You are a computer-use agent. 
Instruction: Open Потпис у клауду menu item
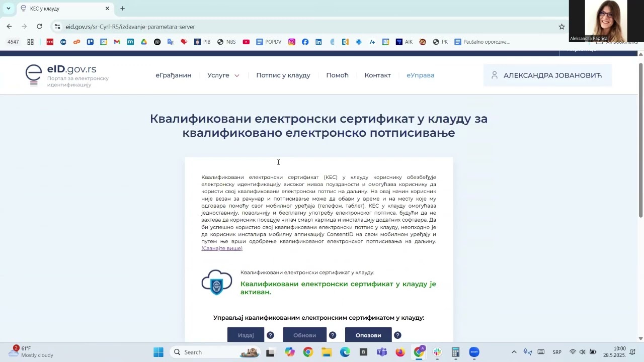(x=283, y=75)
